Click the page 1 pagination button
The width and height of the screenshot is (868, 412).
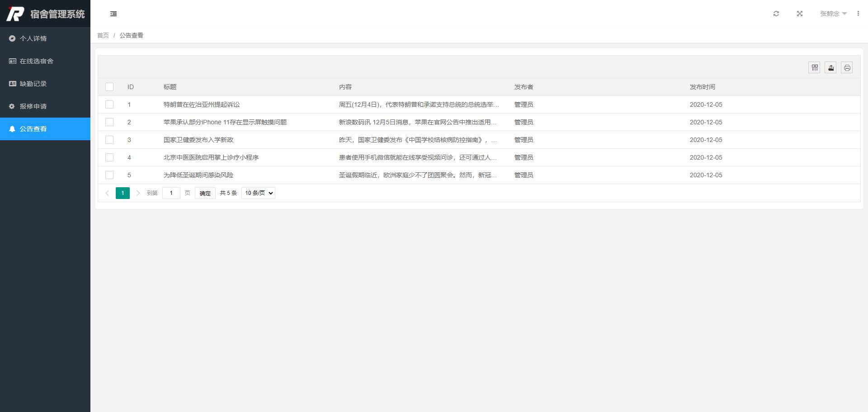click(123, 193)
